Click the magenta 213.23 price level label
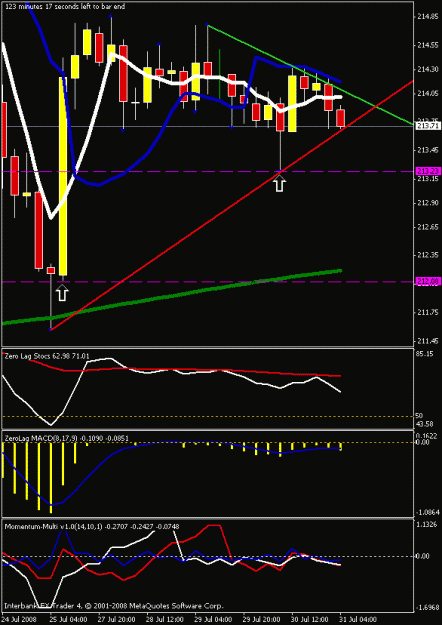442x625 pixels. (x=428, y=171)
